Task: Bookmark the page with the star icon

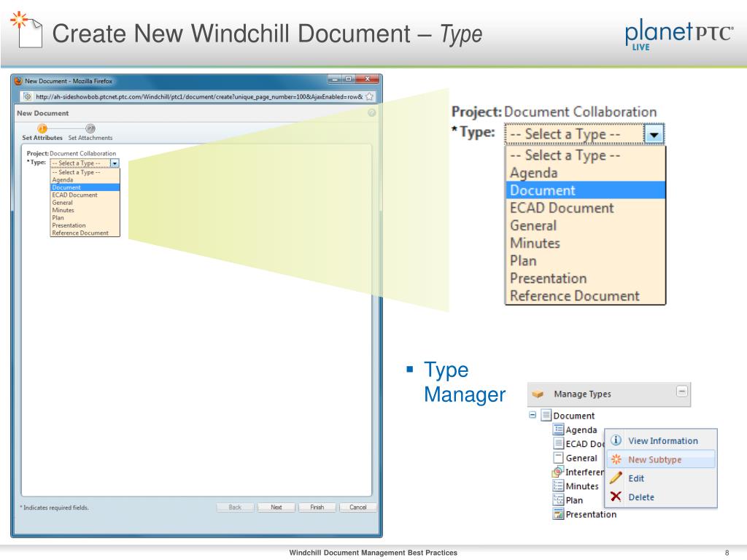Action: 369,97
